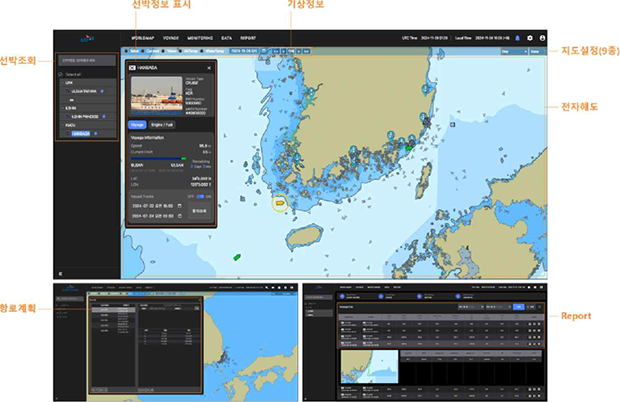The height and width of the screenshot is (402, 620).
Task: Click the highlighted yellow vessel on map
Action: point(280,203)
